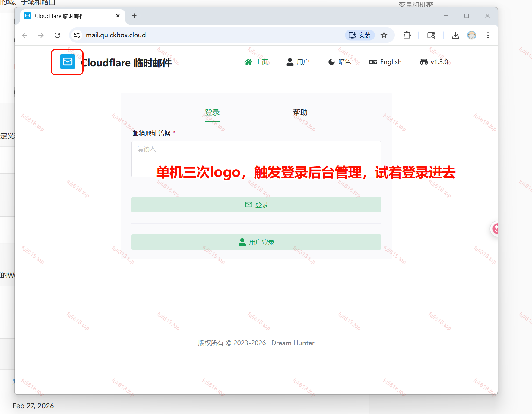
Task: Focus the 邮箱地址凭据 text area
Action: [256, 159]
